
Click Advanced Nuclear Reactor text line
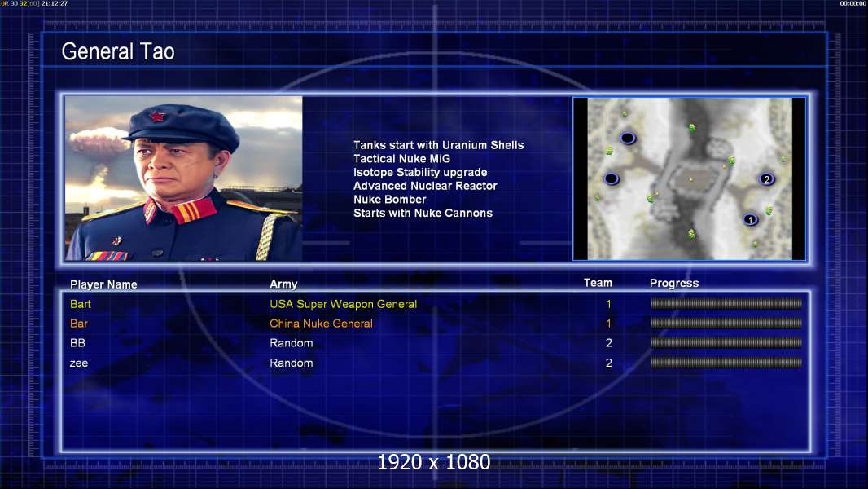[x=425, y=186]
